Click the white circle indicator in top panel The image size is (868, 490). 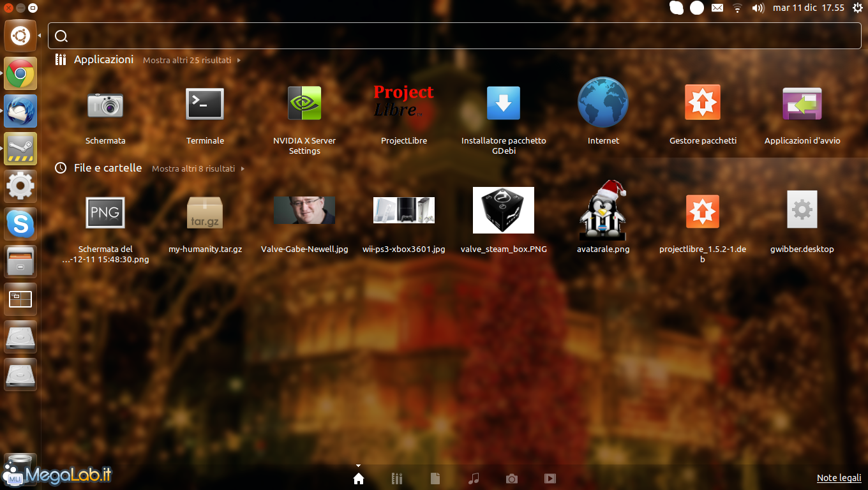pyautogui.click(x=697, y=8)
